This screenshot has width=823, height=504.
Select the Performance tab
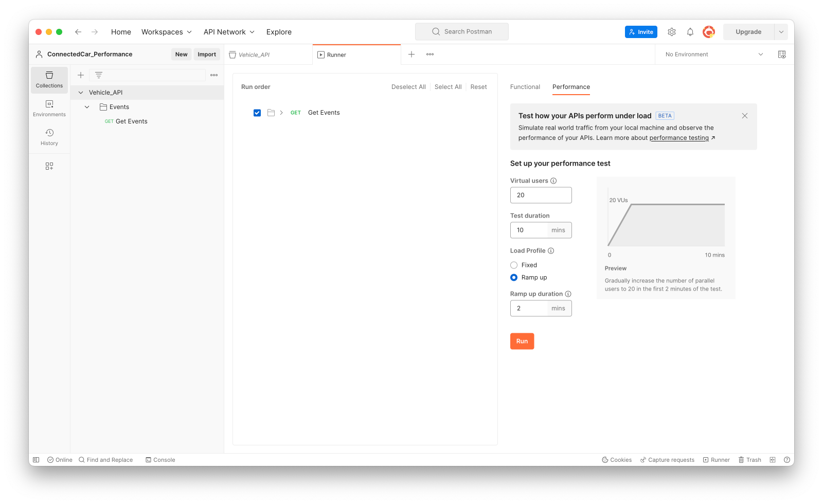571,87
